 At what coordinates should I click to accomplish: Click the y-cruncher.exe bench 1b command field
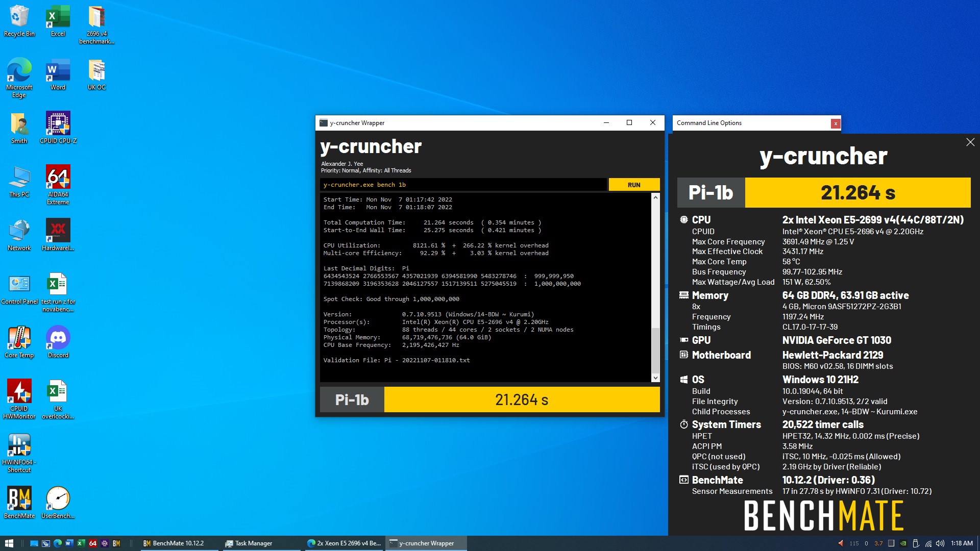[463, 185]
